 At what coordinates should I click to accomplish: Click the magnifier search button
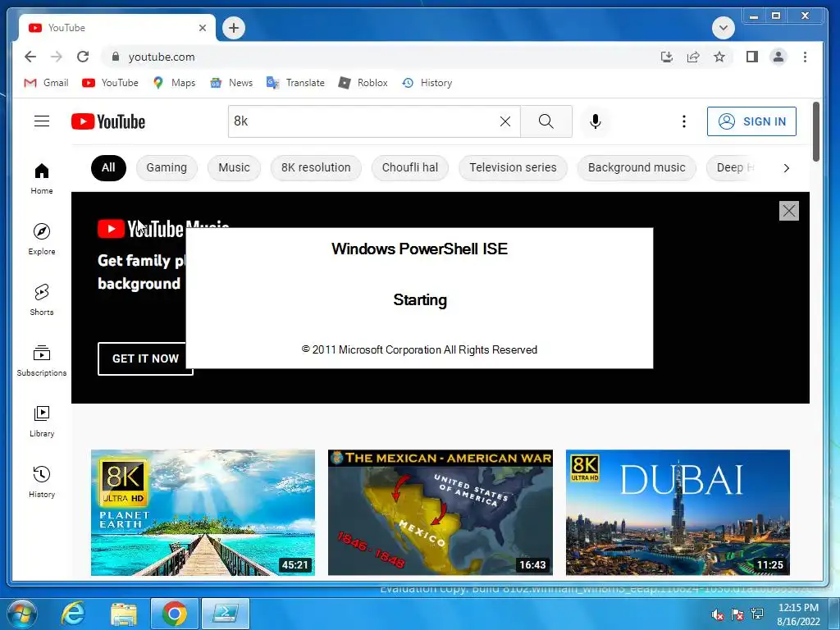click(x=546, y=121)
